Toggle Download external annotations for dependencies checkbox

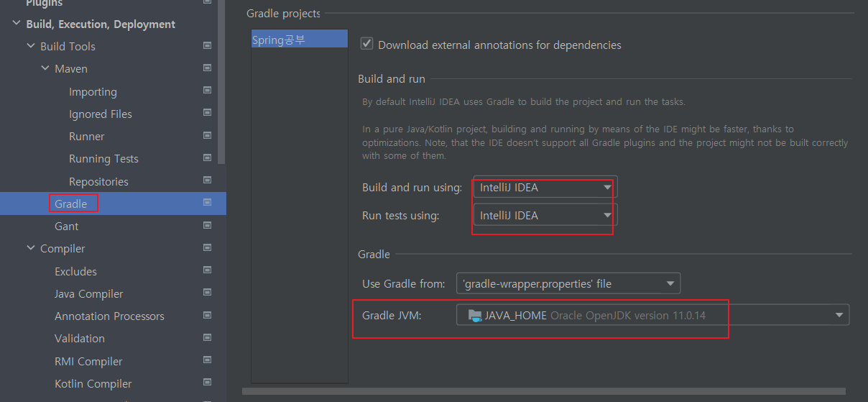pyautogui.click(x=367, y=44)
